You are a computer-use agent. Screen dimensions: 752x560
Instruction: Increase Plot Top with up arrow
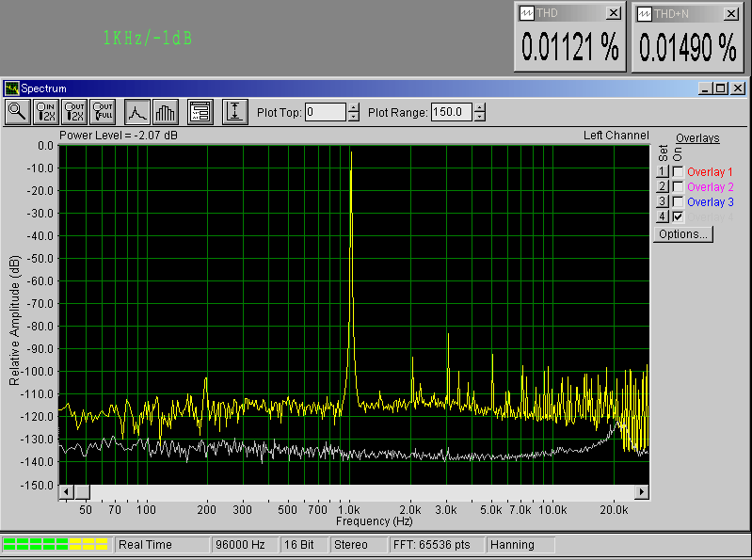click(x=354, y=108)
